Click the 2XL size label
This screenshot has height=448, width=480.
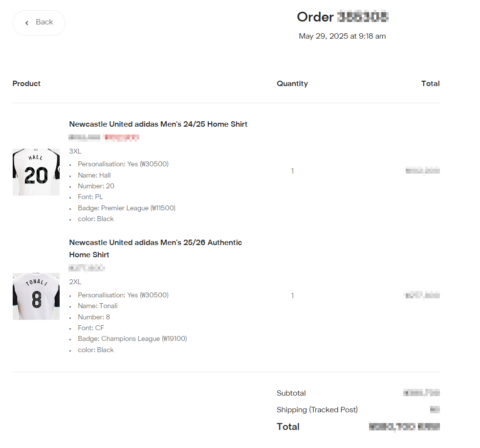(75, 282)
